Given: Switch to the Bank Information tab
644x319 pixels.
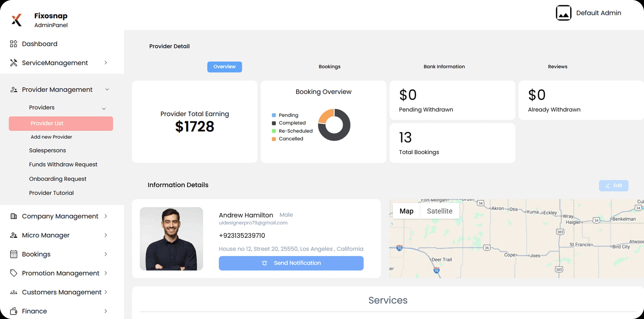Looking at the screenshot, I should pos(444,66).
